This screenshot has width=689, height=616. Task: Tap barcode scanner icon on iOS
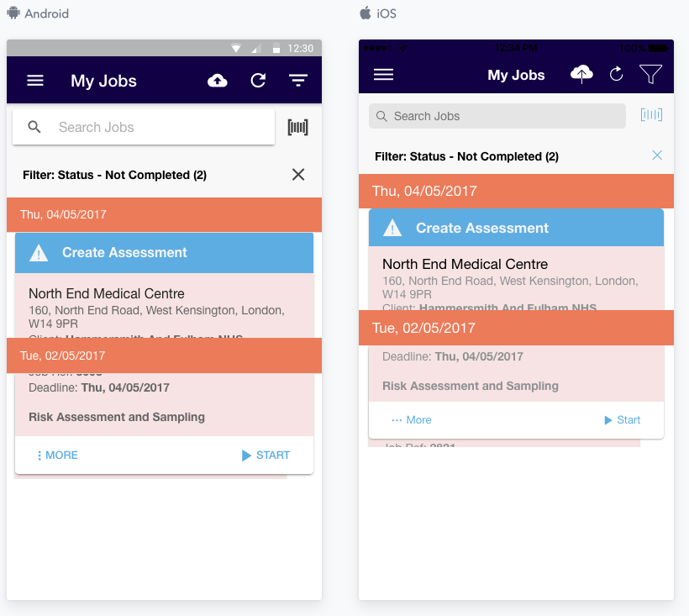coord(651,115)
